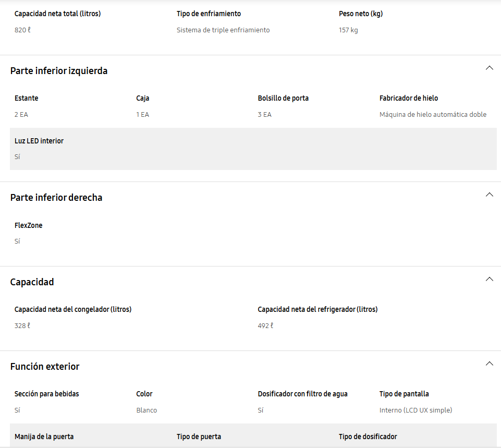Collapse the Parte inferior izquierda section chevron
This screenshot has height=448, width=501.
click(489, 68)
